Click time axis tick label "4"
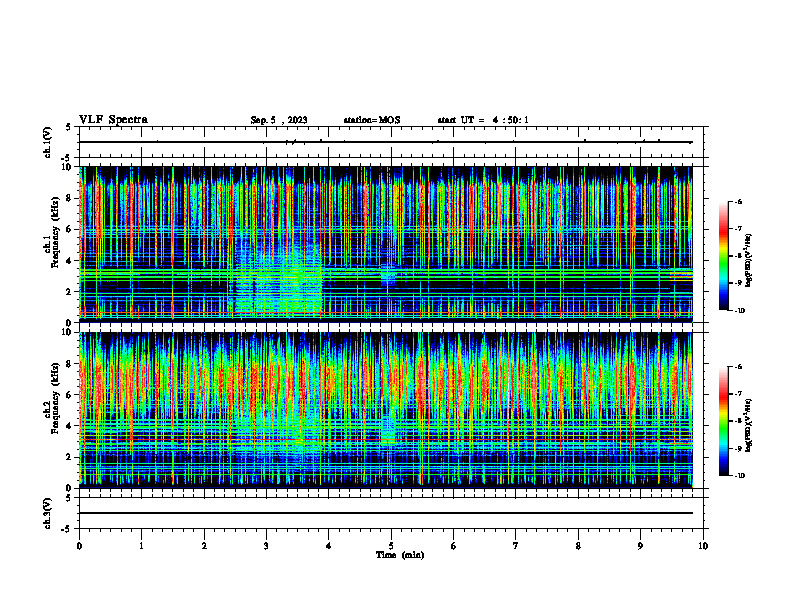 [x=329, y=546]
